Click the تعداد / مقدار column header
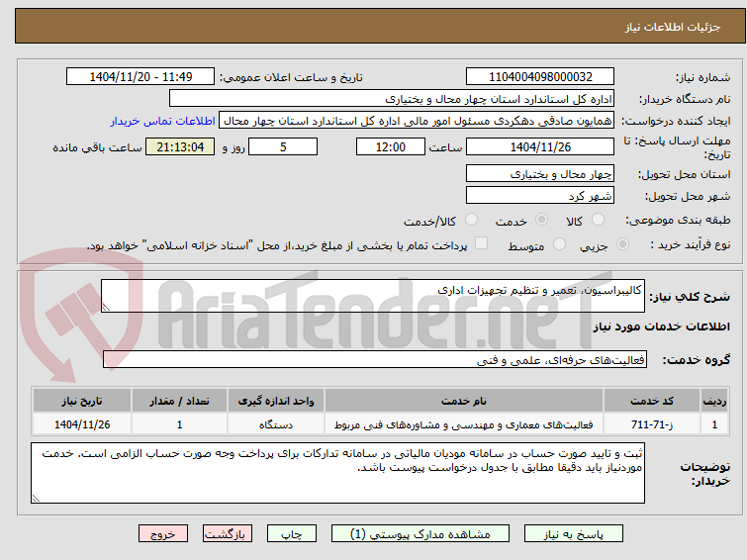This screenshot has height=560, width=747. [180, 401]
